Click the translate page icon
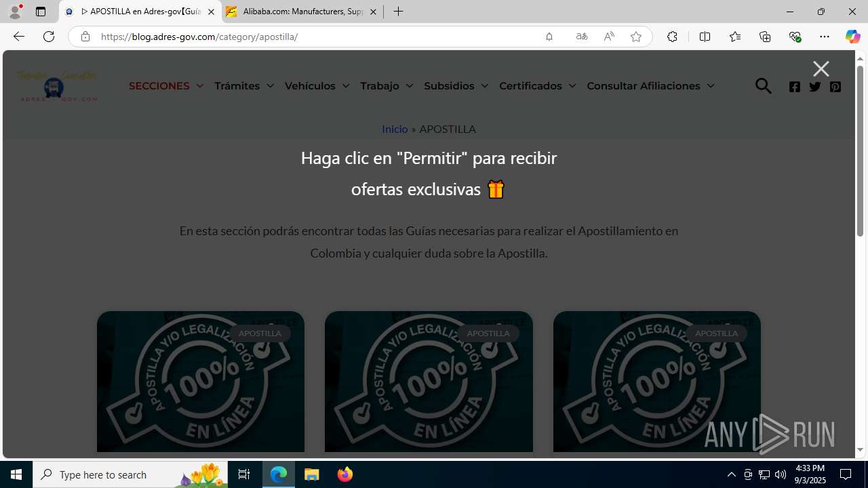 tap(582, 37)
